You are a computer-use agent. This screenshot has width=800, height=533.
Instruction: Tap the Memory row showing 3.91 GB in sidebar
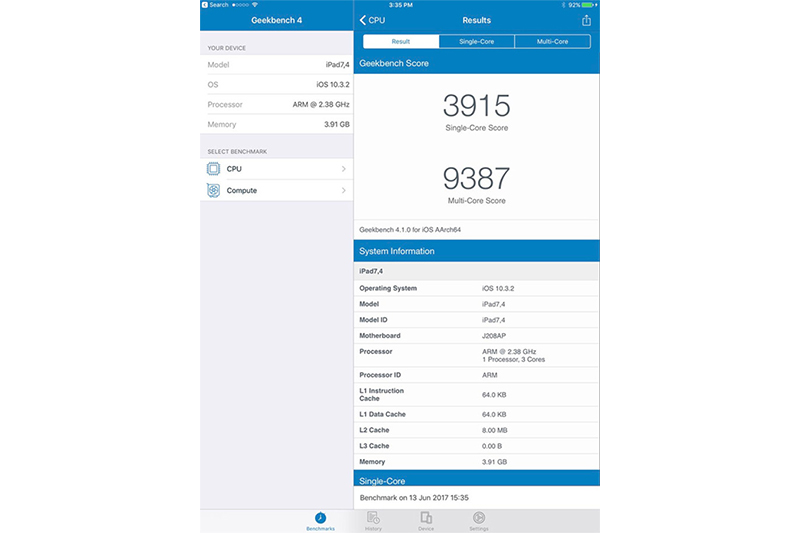[277, 124]
